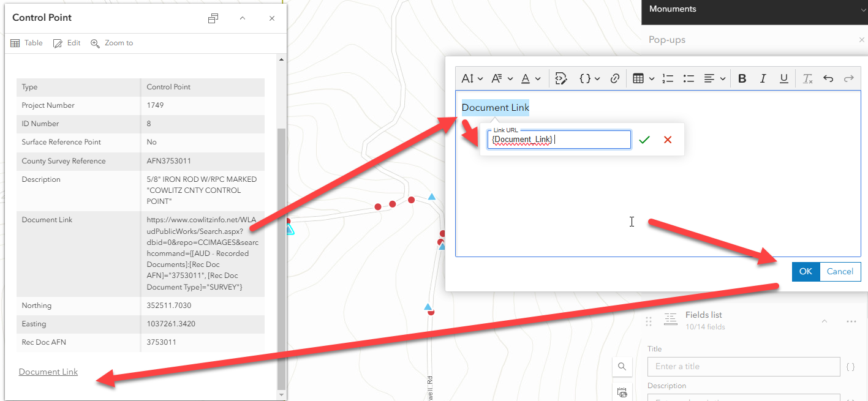Screen dimensions: 868x401
Task: Clear formatting with the Tx icon
Action: pyautogui.click(x=807, y=78)
